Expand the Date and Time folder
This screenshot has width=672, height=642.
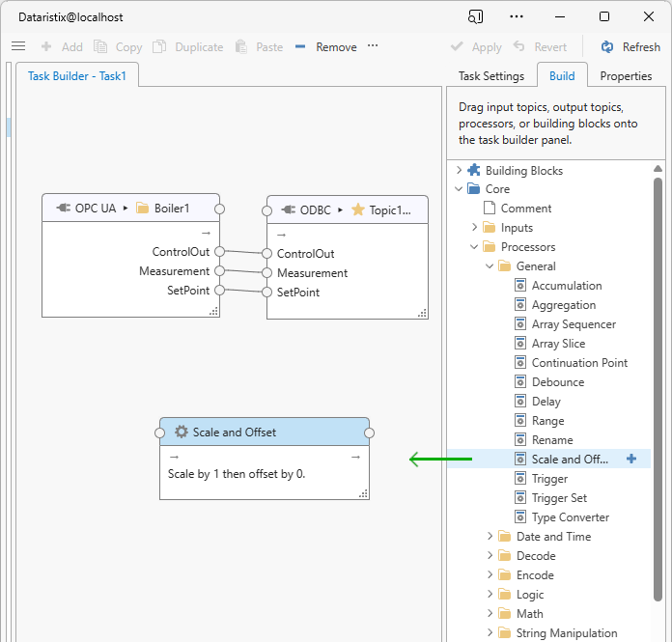point(490,537)
